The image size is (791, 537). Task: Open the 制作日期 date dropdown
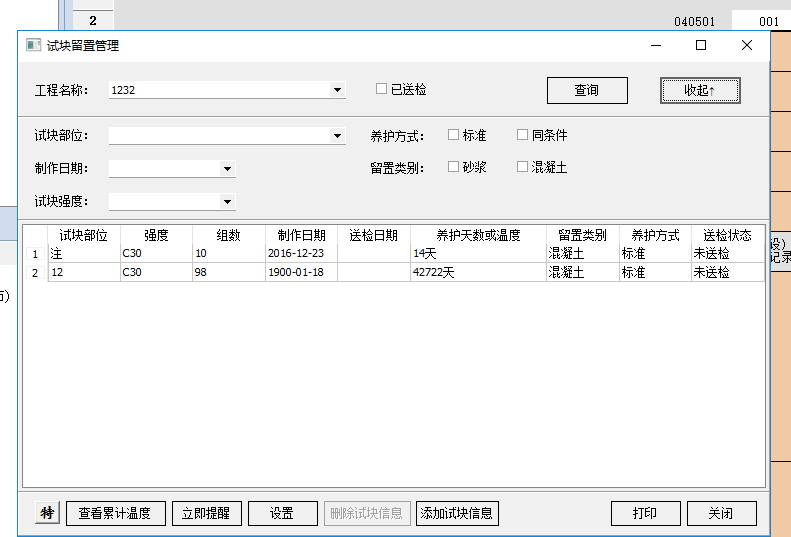point(227,169)
